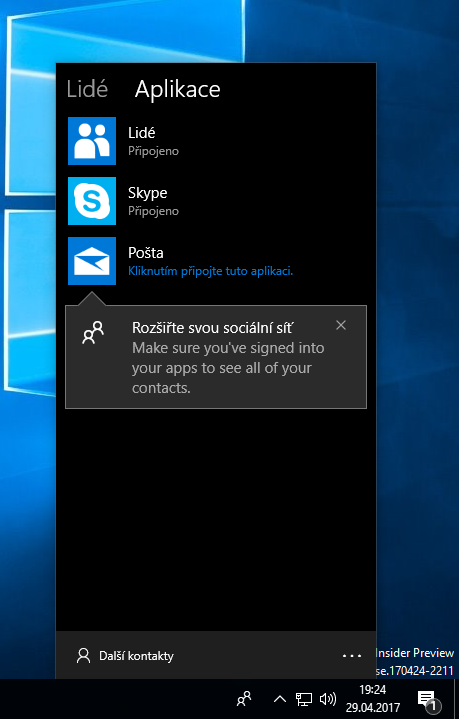Open the three-dot more options menu
The width and height of the screenshot is (459, 719).
352,656
